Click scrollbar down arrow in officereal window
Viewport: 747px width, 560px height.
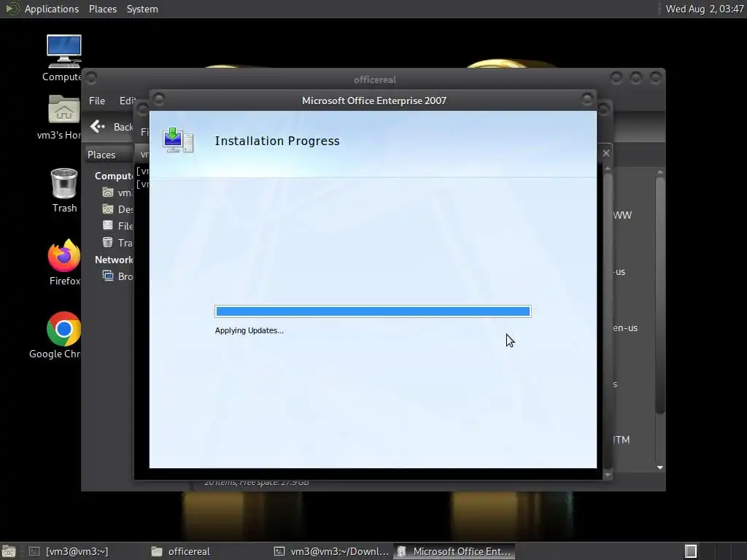point(659,467)
